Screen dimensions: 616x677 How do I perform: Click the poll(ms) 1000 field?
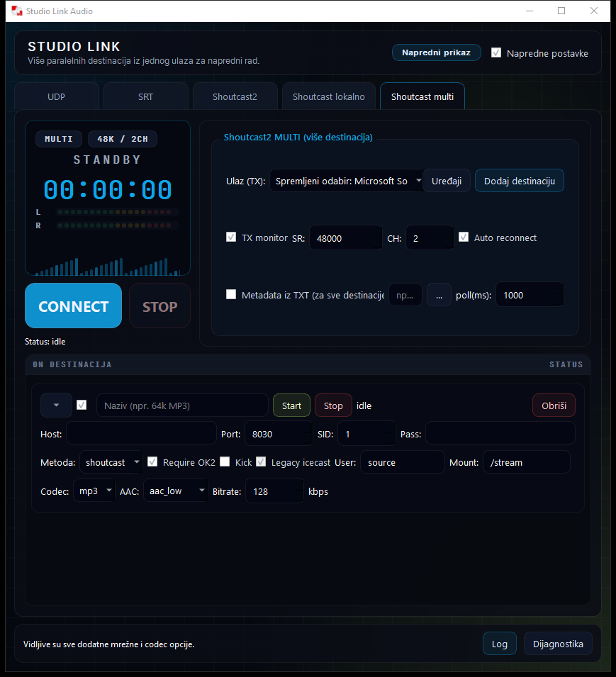(x=530, y=295)
